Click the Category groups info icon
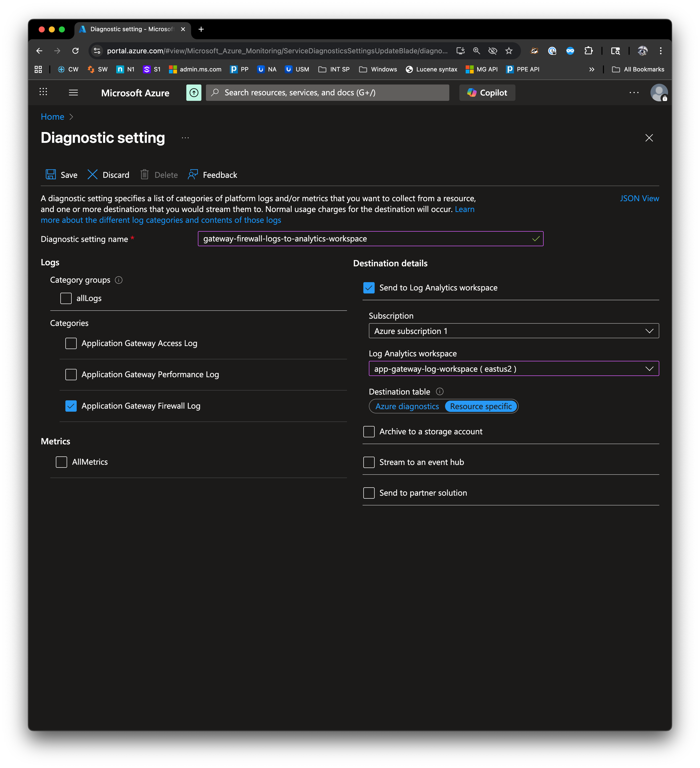Image resolution: width=700 pixels, height=768 pixels. [x=119, y=280]
